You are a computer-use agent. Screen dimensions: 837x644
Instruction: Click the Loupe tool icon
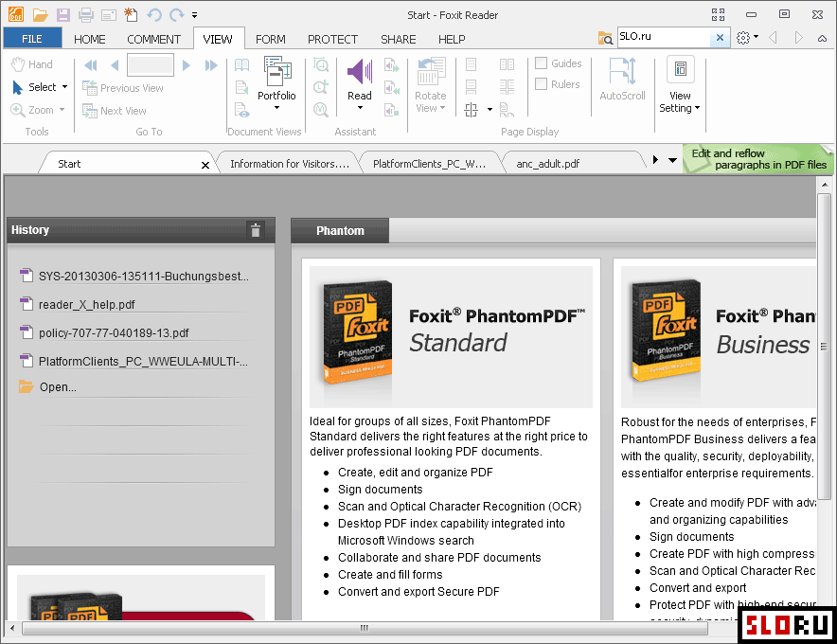[x=321, y=87]
